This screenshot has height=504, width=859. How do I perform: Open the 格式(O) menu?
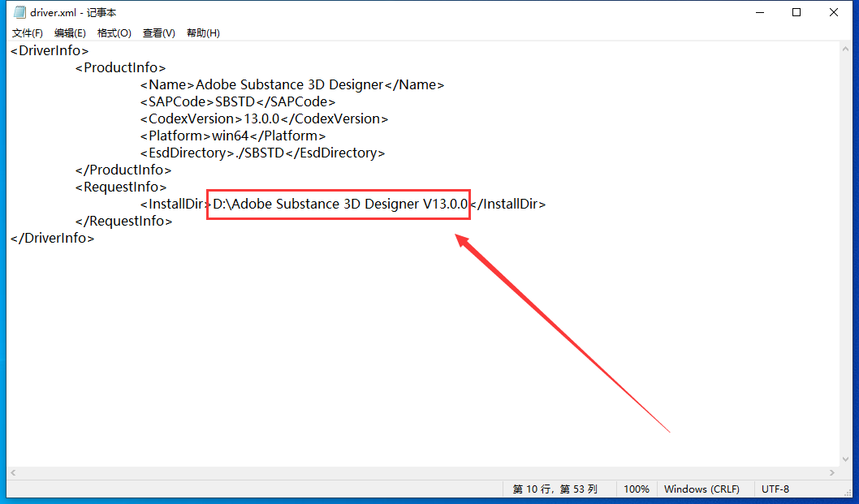click(114, 32)
